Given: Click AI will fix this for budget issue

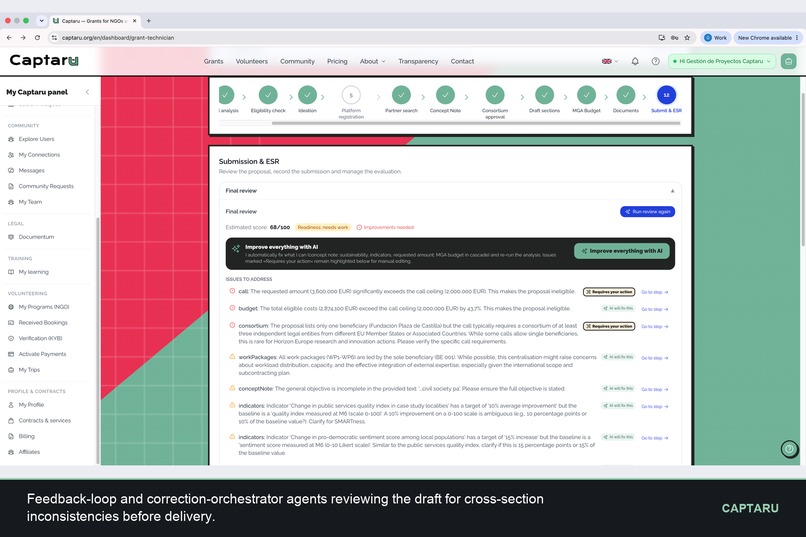Looking at the screenshot, I should (x=618, y=309).
